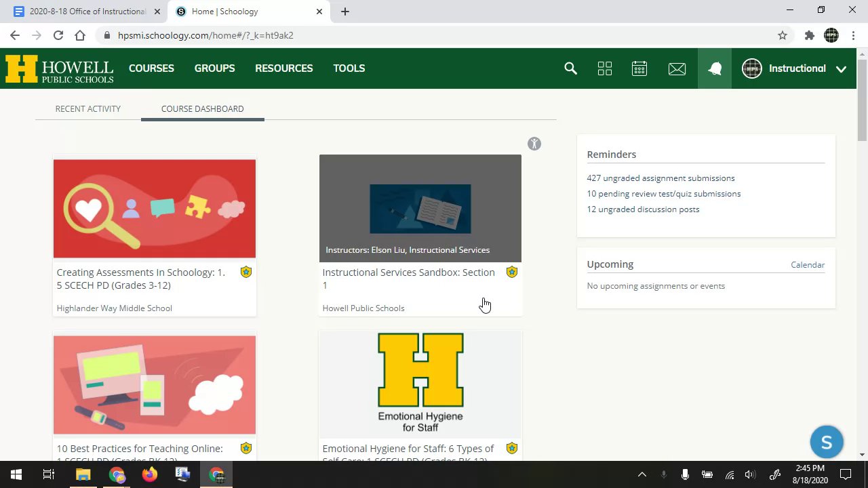Open Creating Assessments In Schoology course title
Screen dimensions: 868x488
(141, 279)
